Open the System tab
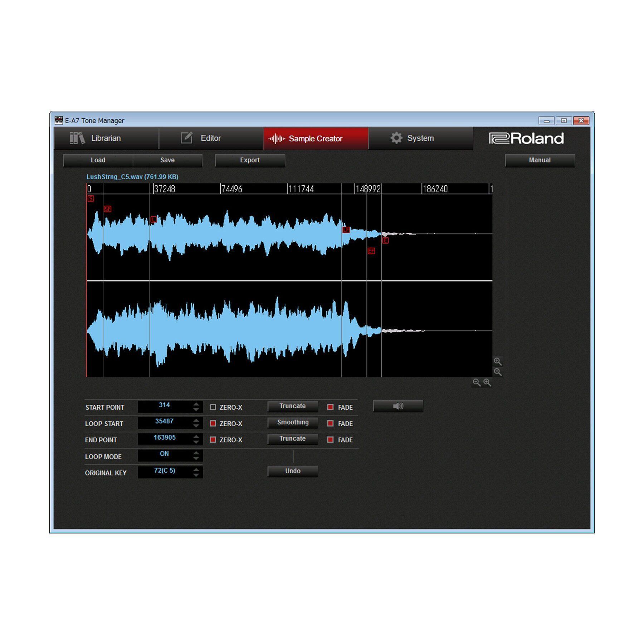644x644 pixels. [x=420, y=138]
